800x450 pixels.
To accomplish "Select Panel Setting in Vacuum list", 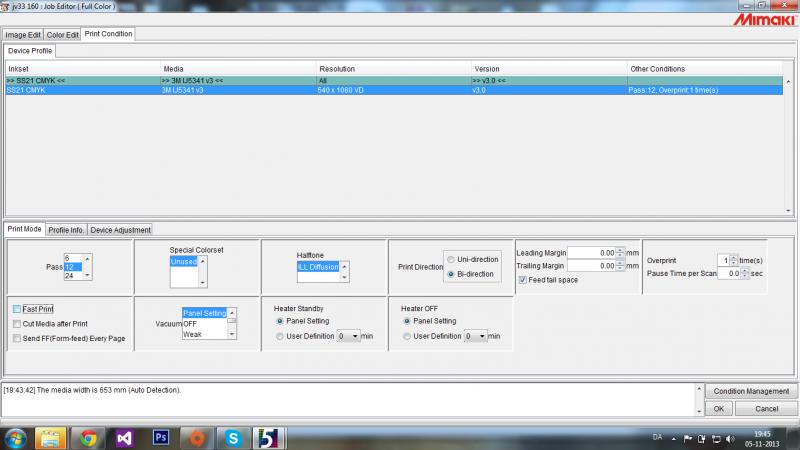I will [205, 313].
